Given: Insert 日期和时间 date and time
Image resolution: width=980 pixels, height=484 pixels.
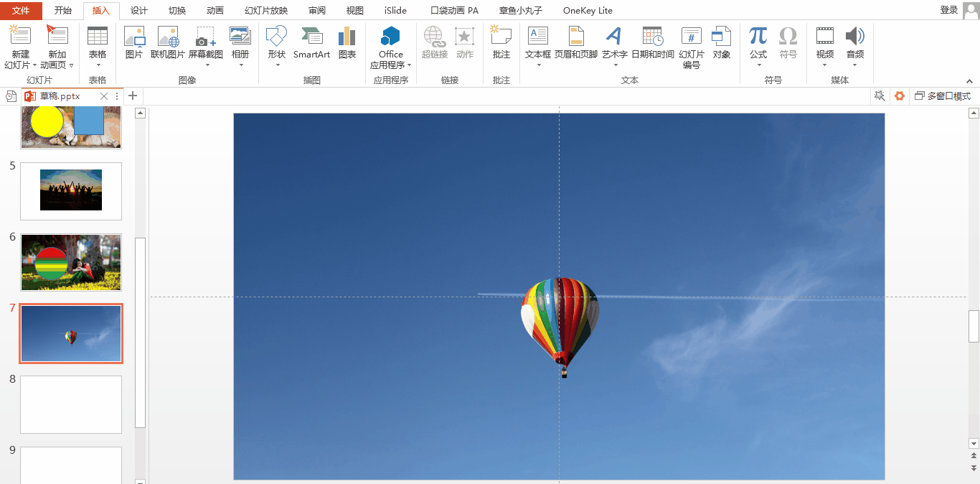Looking at the screenshot, I should 653,36.
